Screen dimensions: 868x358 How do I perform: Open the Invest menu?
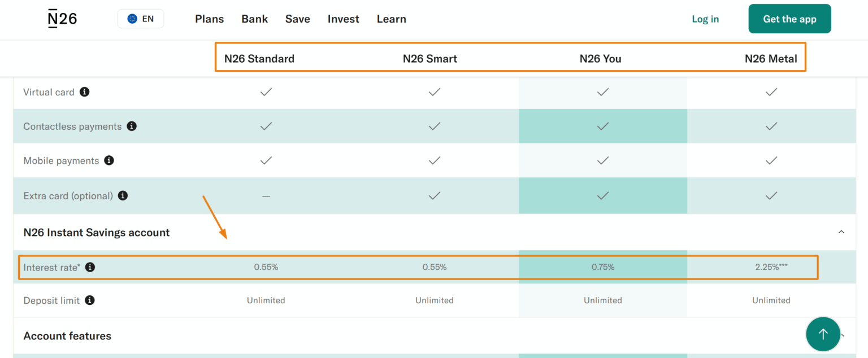(343, 19)
